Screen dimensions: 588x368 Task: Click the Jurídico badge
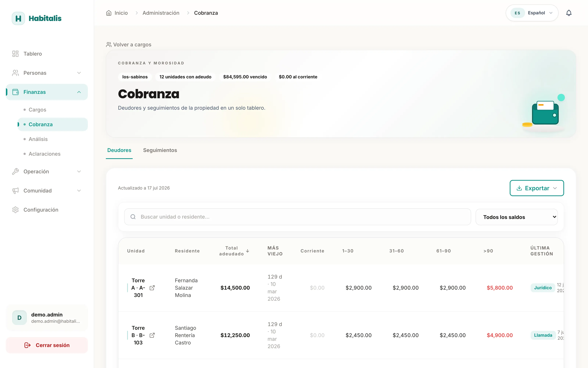(543, 288)
